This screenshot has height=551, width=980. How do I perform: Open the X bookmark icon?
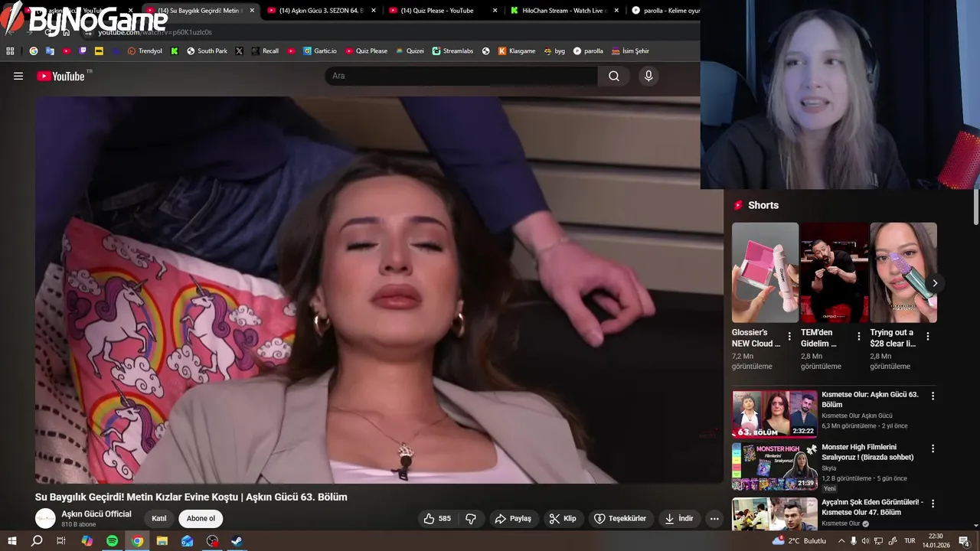click(x=239, y=51)
